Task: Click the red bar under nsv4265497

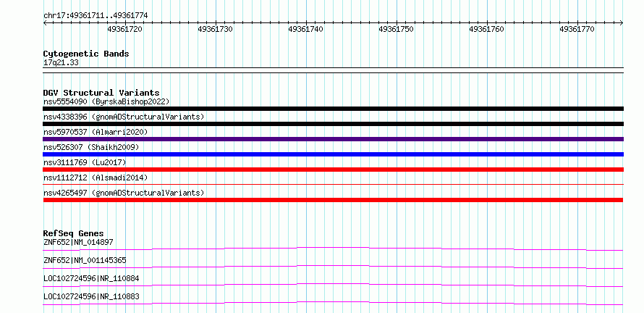Action: click(333, 200)
